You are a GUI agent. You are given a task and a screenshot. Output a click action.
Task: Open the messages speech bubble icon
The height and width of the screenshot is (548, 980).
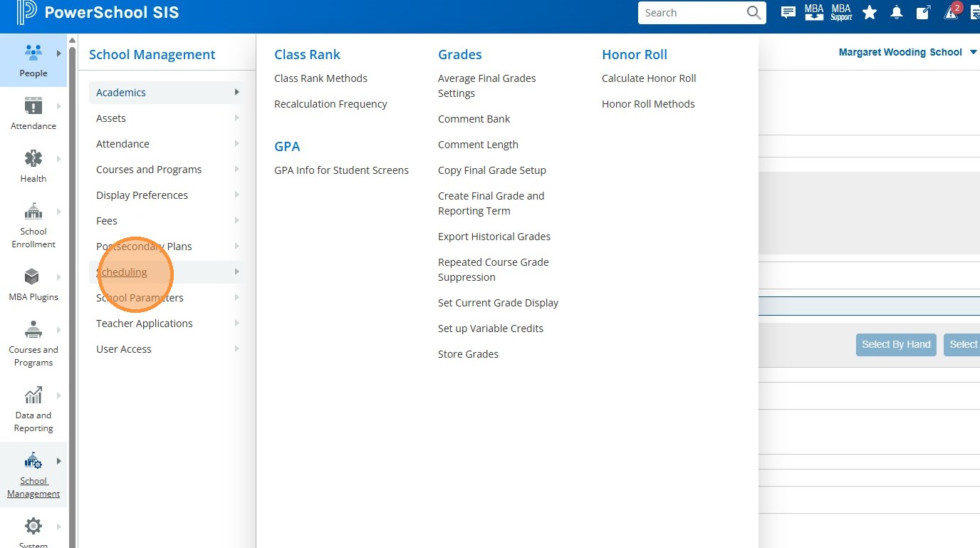(788, 12)
